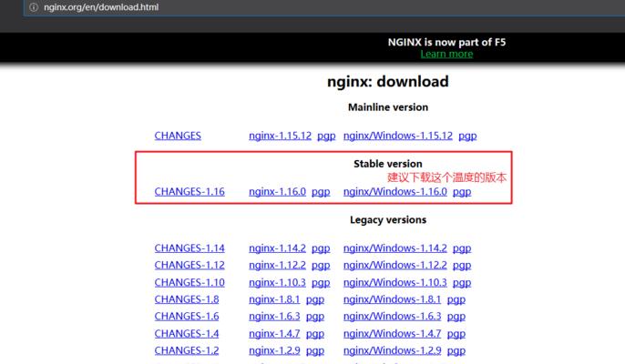Download nginx-1.6.3 source
The width and height of the screenshot is (625, 364).
[274, 316]
